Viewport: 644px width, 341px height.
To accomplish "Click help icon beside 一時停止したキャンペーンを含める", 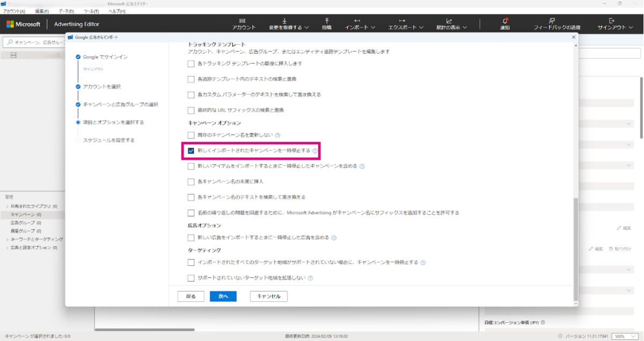I will pyautogui.click(x=362, y=166).
